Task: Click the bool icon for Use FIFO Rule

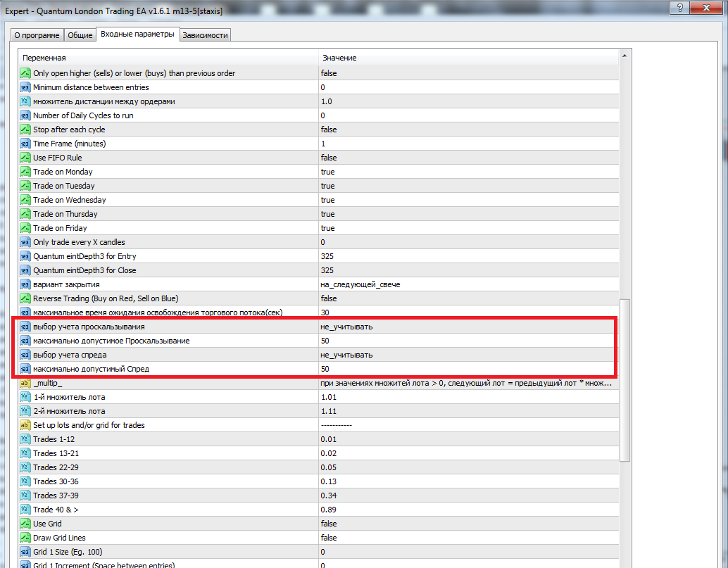Action: (25, 158)
